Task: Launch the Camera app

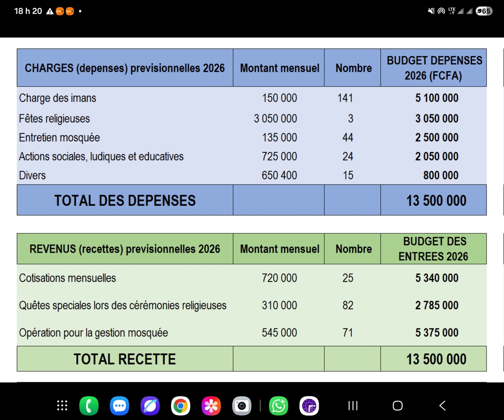Action: coord(242,406)
